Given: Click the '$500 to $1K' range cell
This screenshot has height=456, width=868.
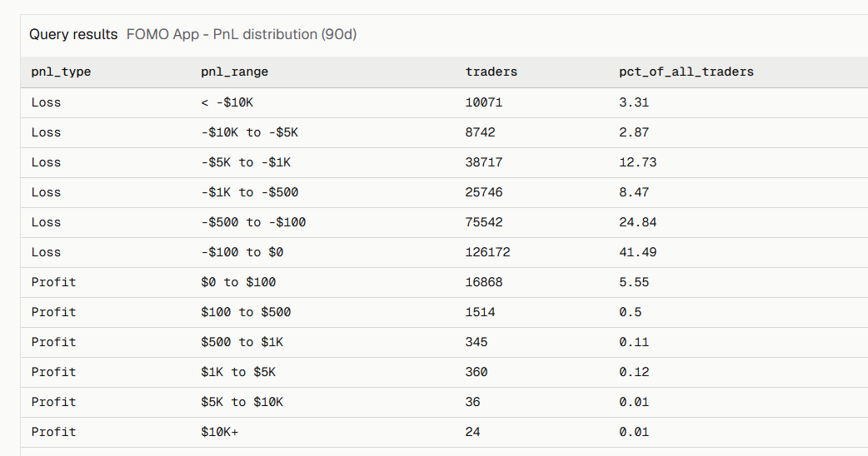Looking at the screenshot, I should (x=242, y=342).
